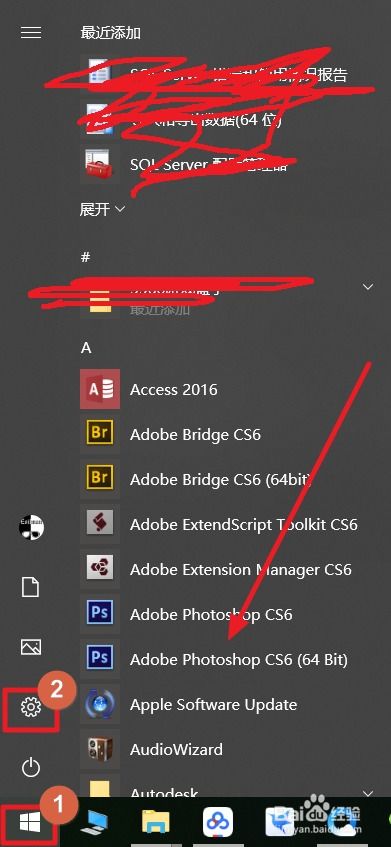The height and width of the screenshot is (847, 391).
Task: Expand the 展开 recently added list
Action: 103,209
